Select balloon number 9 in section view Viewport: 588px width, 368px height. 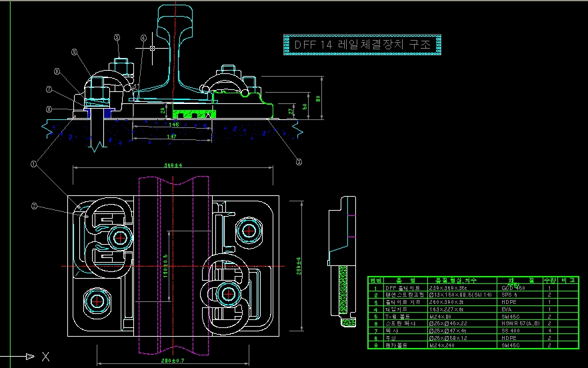pyautogui.click(x=74, y=51)
